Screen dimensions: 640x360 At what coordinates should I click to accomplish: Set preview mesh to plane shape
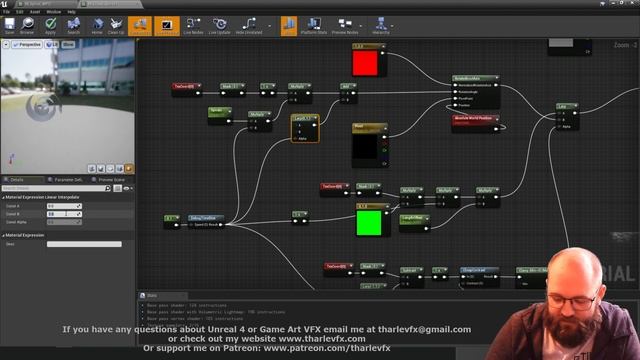(110, 169)
